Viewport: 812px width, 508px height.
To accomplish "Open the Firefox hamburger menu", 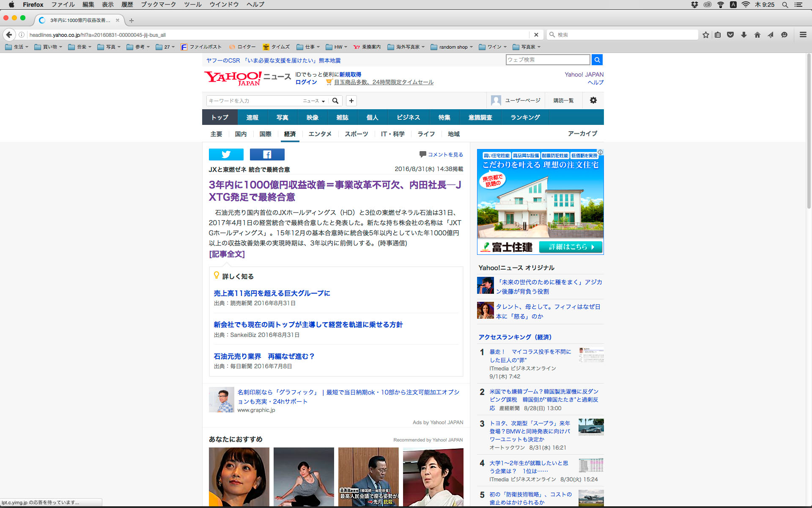I will (x=803, y=35).
